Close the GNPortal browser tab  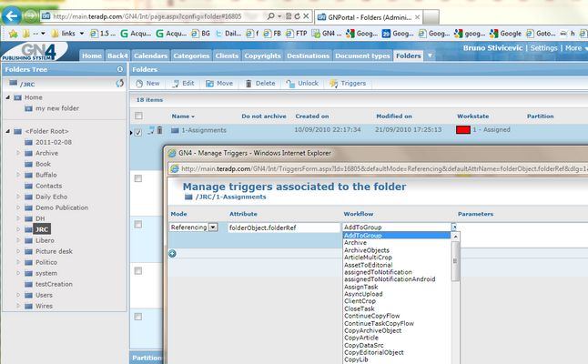point(417,17)
